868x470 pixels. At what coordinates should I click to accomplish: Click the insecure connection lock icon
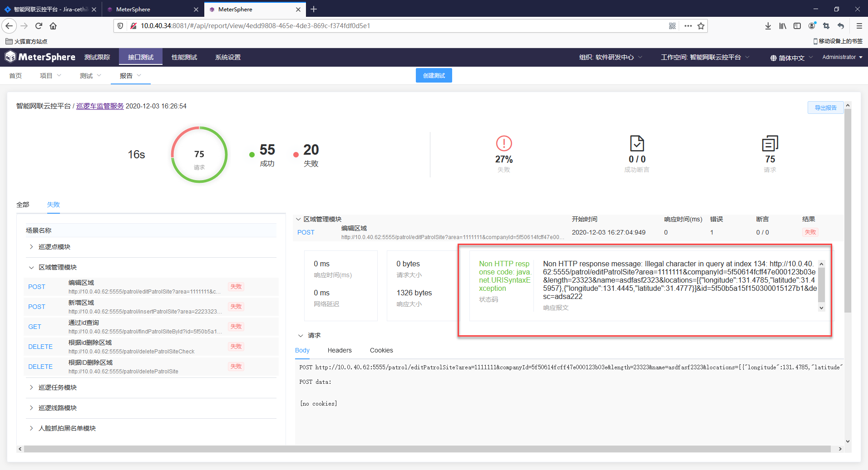click(x=133, y=26)
